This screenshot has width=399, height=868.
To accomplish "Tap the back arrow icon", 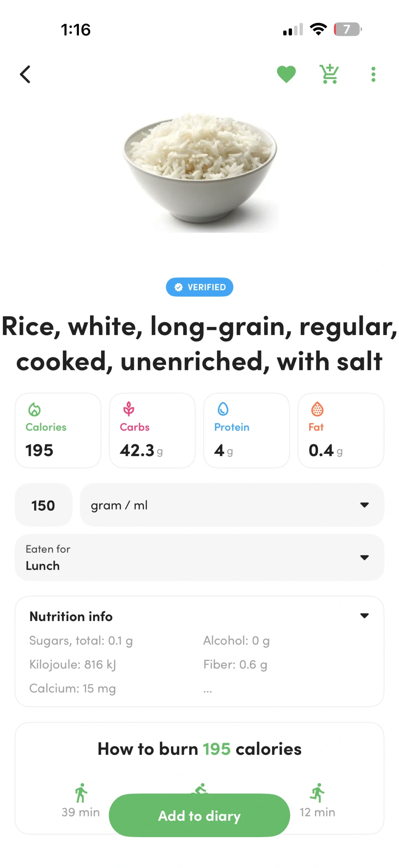I will point(25,74).
